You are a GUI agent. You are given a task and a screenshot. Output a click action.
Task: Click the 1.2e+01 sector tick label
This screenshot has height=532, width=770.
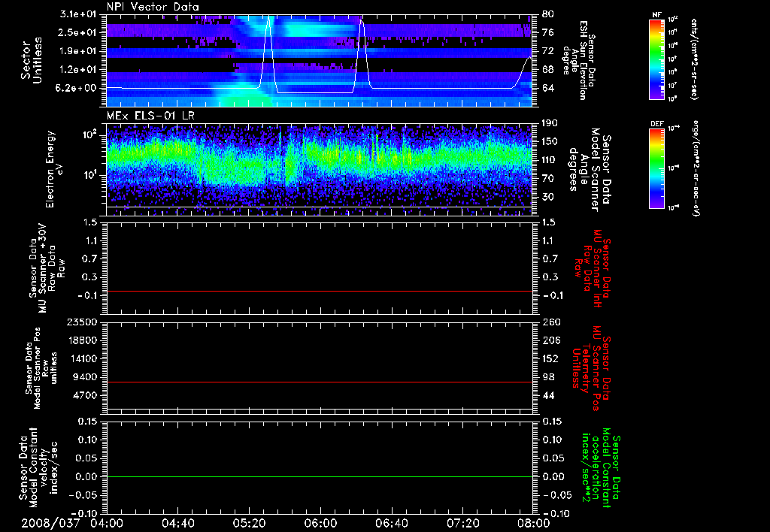tap(78, 70)
